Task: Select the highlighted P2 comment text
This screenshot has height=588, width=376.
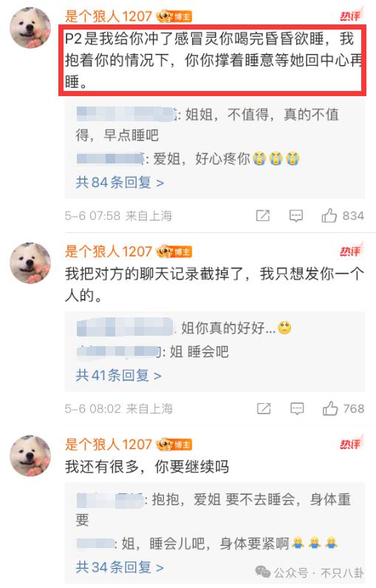Action: click(212, 60)
